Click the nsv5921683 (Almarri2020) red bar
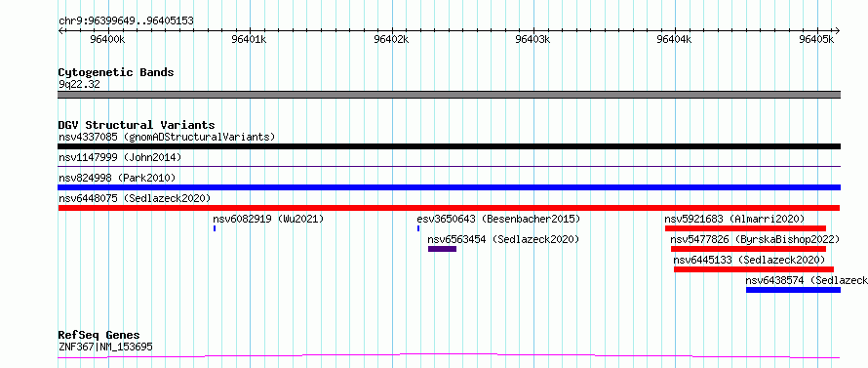 coord(746,228)
